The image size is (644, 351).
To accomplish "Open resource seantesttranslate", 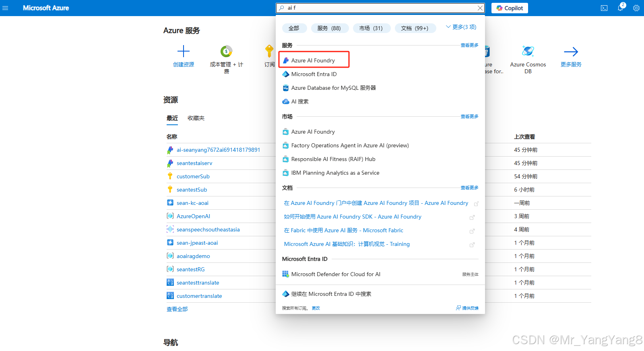I will coord(198,283).
